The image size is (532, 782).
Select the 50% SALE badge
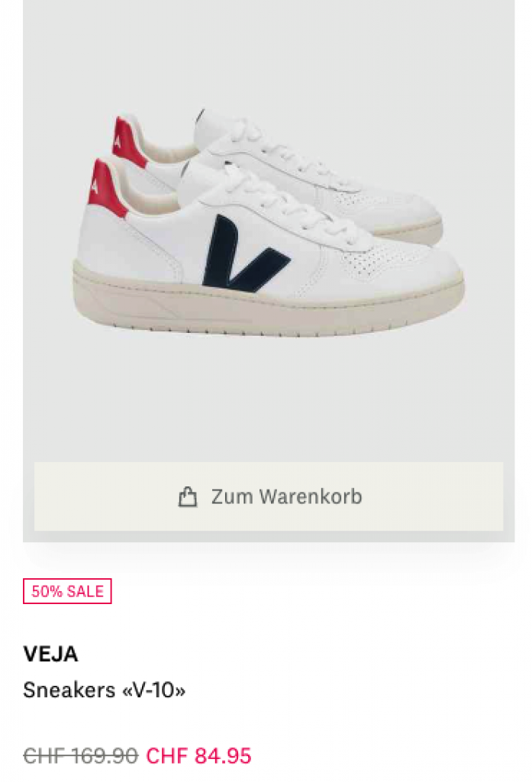pyautogui.click(x=67, y=591)
